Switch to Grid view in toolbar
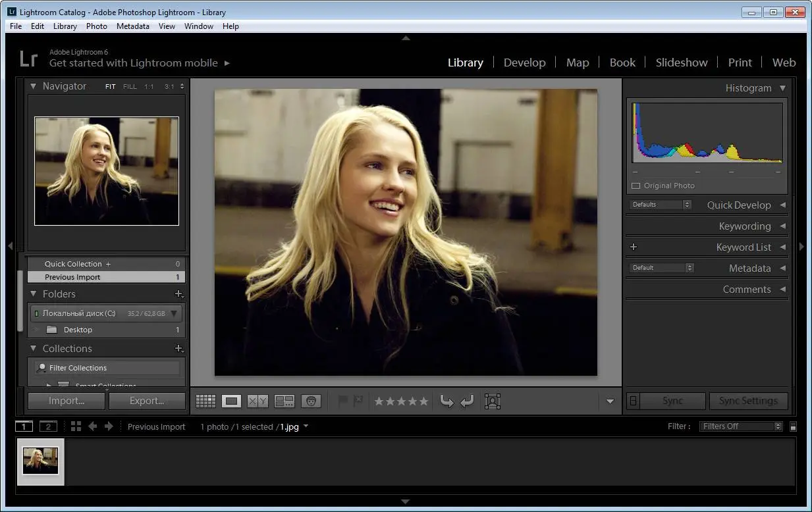812x512 pixels. 205,401
